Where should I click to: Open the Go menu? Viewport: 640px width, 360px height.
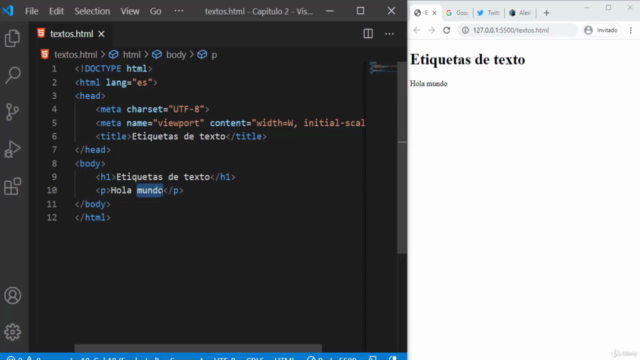(156, 11)
